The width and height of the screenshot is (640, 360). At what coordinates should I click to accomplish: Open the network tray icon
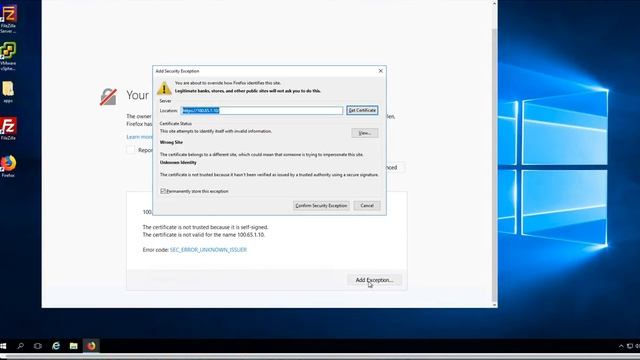(630, 346)
